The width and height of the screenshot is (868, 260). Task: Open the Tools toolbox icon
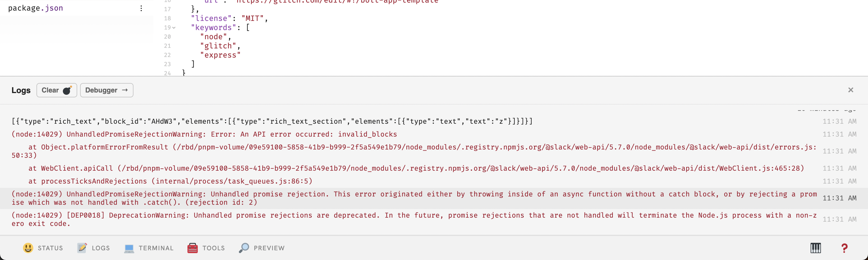(192, 248)
